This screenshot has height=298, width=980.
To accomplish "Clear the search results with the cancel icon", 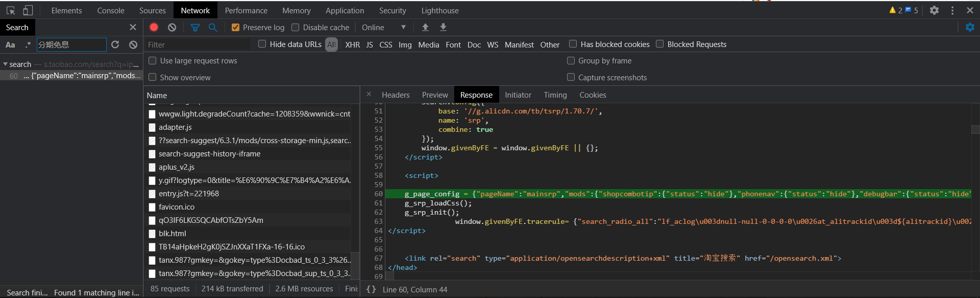I will click(133, 44).
